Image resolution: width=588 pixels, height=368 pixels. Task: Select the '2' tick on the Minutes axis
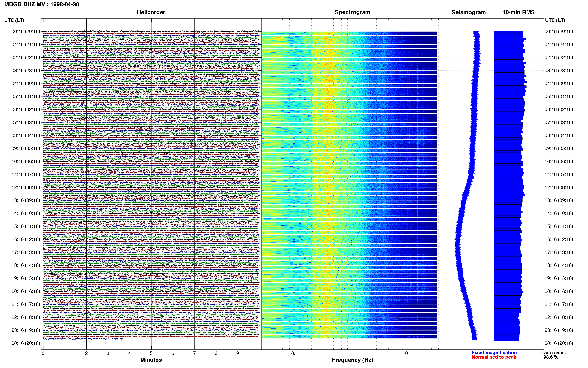(86, 353)
